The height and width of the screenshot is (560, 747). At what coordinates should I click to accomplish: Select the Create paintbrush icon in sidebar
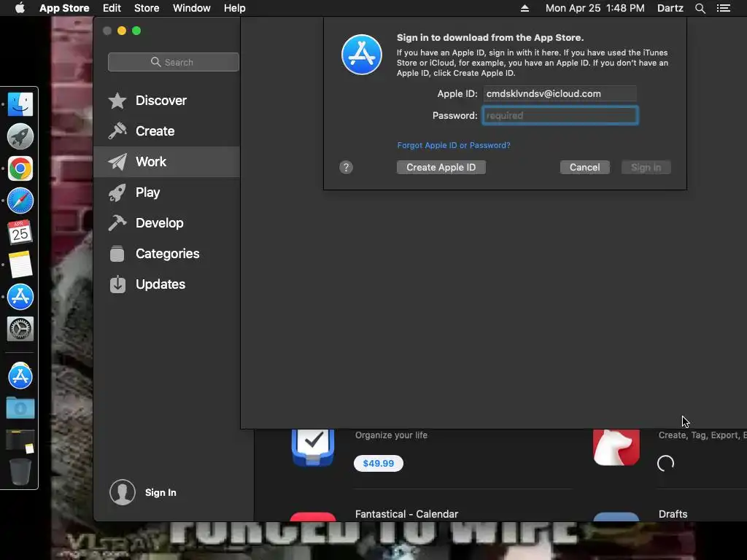[117, 131]
